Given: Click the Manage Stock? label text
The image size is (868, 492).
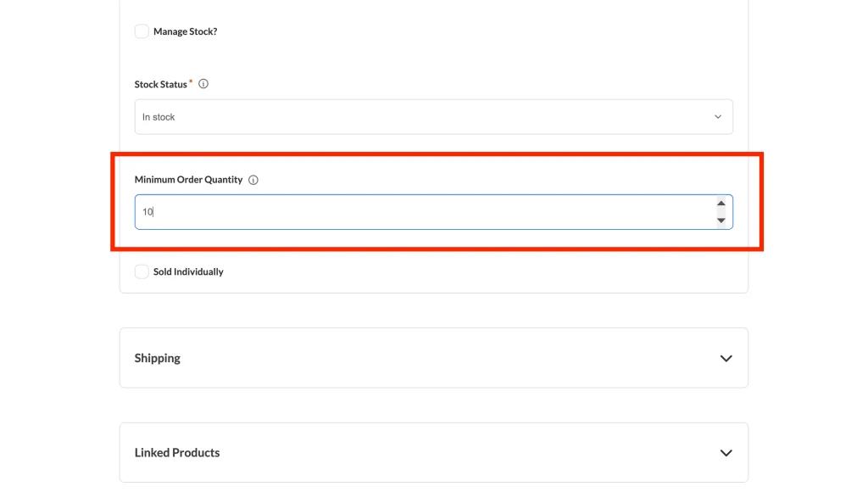Looking at the screenshot, I should click(x=185, y=31).
